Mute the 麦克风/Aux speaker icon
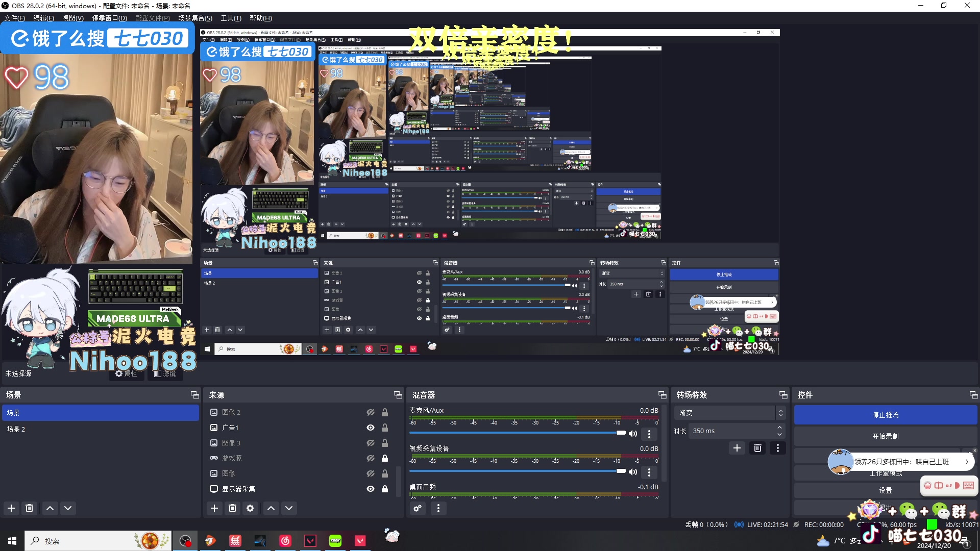Screen dimensions: 980x551 point(633,434)
